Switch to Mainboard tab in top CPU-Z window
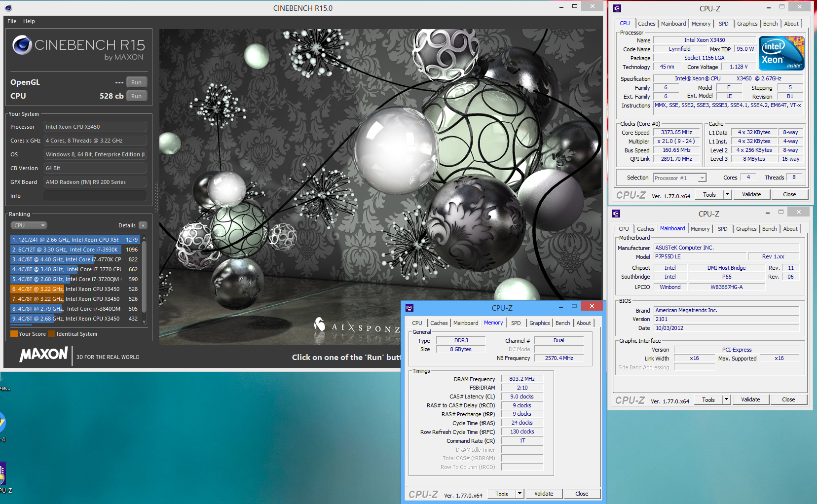This screenshot has height=504, width=817. click(673, 24)
